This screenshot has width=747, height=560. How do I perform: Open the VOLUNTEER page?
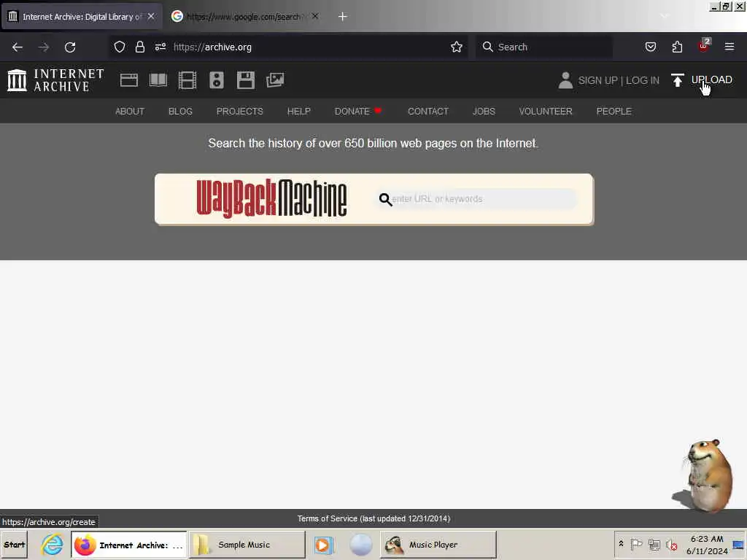point(546,111)
